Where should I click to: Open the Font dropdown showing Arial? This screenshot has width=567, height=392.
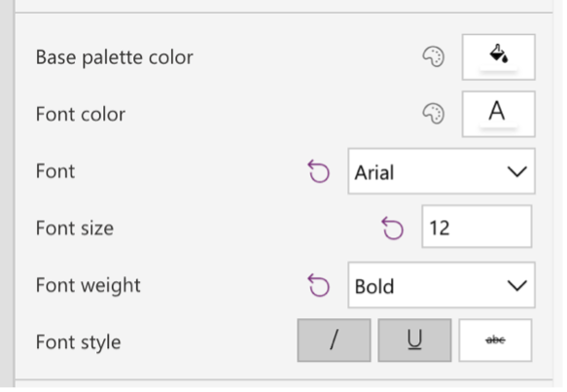click(442, 171)
